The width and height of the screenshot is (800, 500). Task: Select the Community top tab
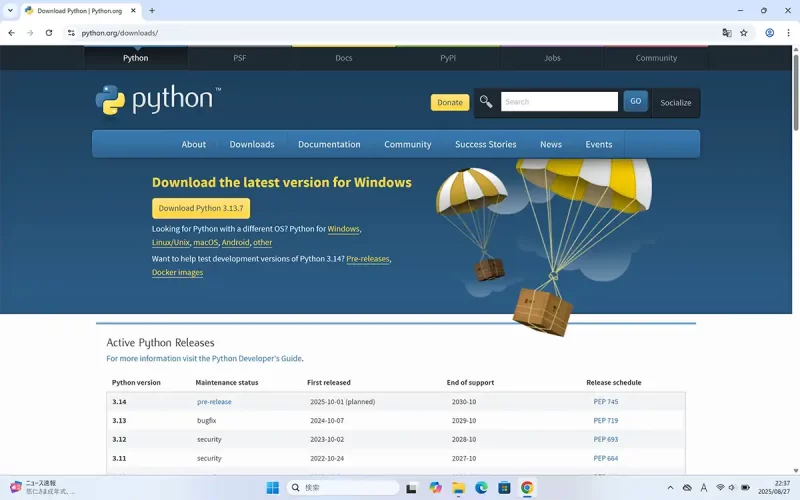(656, 58)
